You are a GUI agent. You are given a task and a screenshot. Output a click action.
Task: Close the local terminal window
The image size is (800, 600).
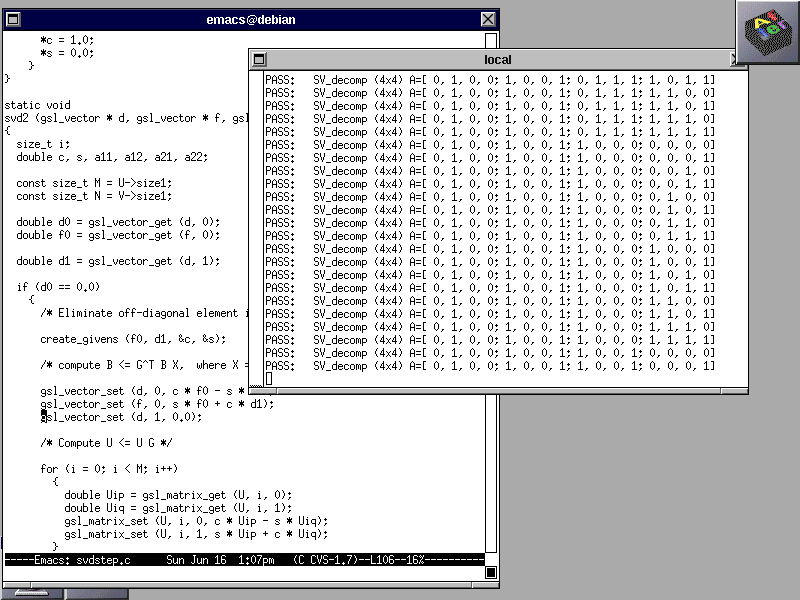tap(738, 60)
